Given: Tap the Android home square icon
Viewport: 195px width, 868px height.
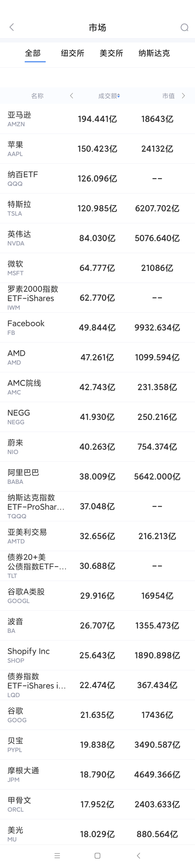Looking at the screenshot, I should click(x=97, y=856).
